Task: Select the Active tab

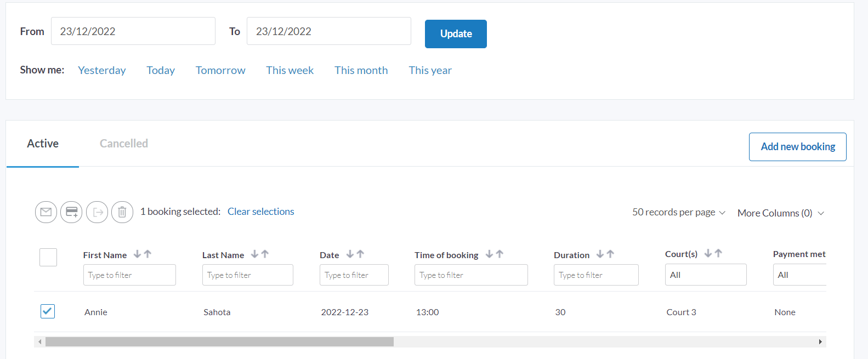Action: pyautogui.click(x=43, y=144)
